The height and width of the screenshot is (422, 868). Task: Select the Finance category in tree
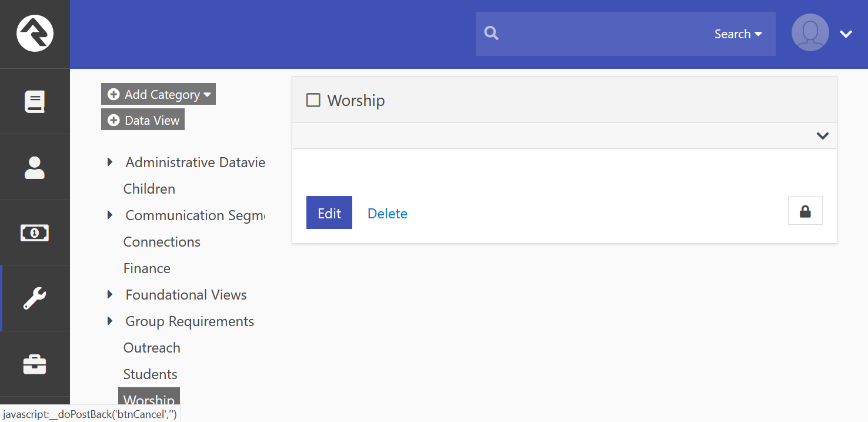[147, 268]
